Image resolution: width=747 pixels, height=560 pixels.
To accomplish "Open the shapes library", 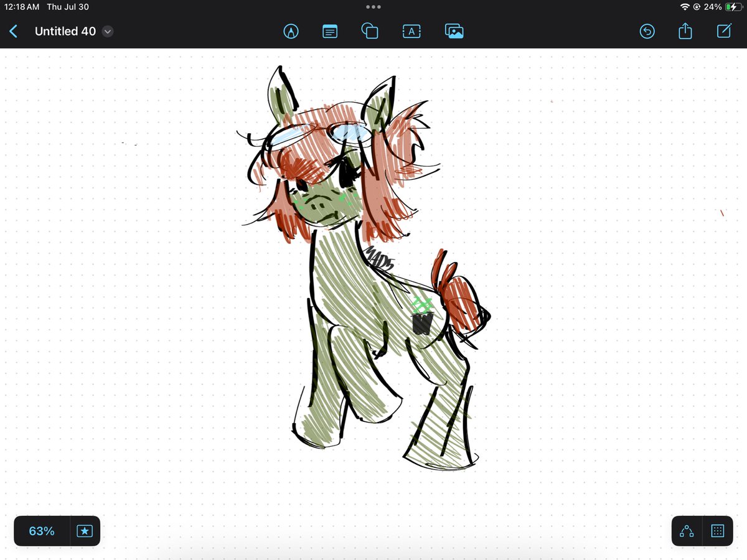I will pos(370,31).
